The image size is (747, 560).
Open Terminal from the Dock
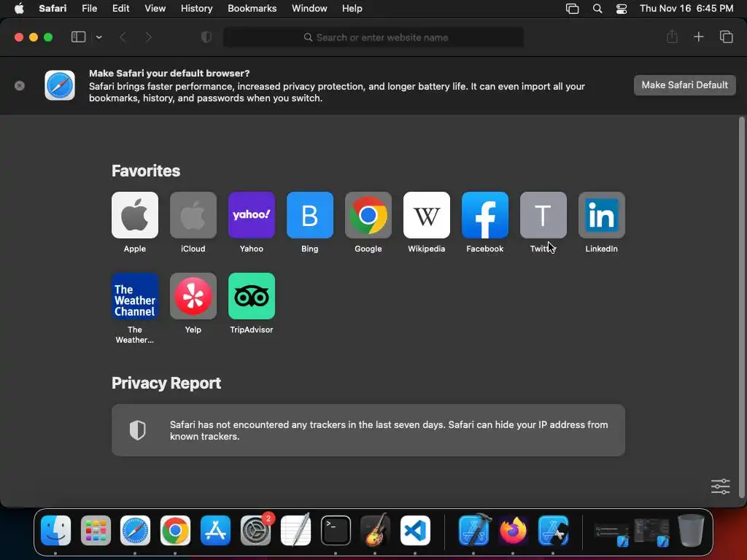(336, 530)
